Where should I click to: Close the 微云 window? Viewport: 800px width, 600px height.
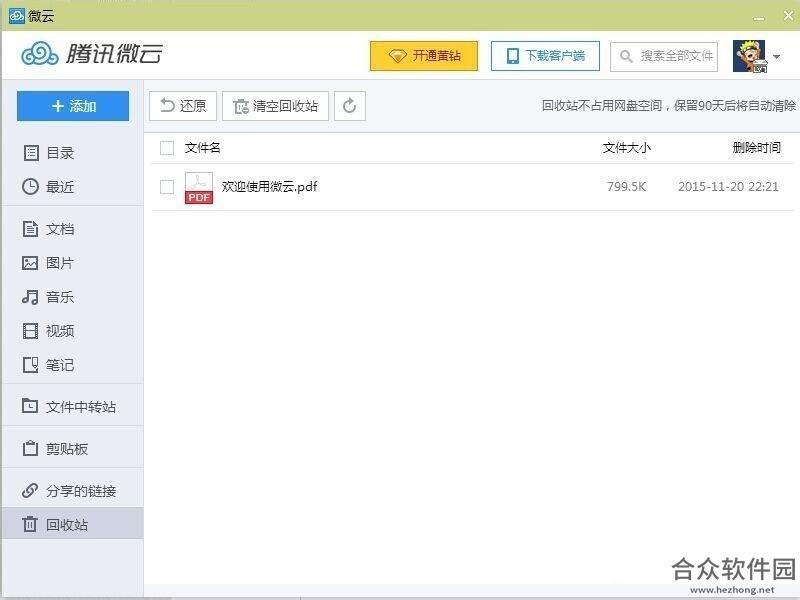click(x=788, y=16)
